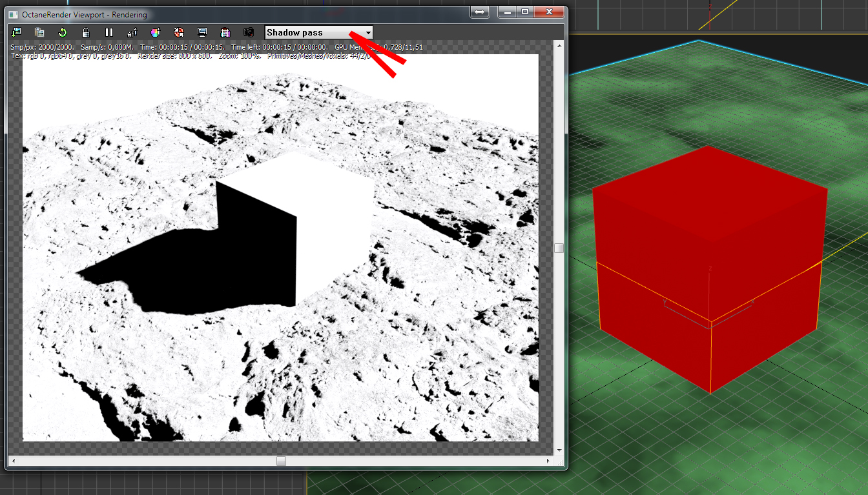The height and width of the screenshot is (495, 868).
Task: Click the "Zoom: 100%." status text
Action: (240, 56)
